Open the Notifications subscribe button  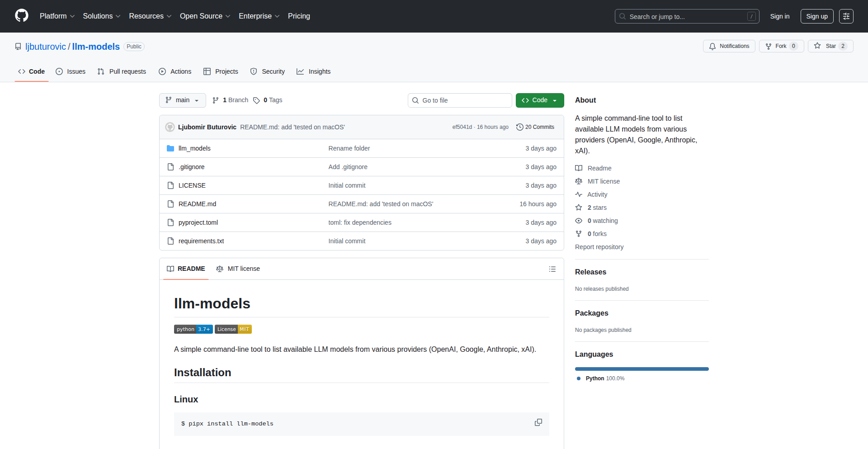tap(729, 46)
